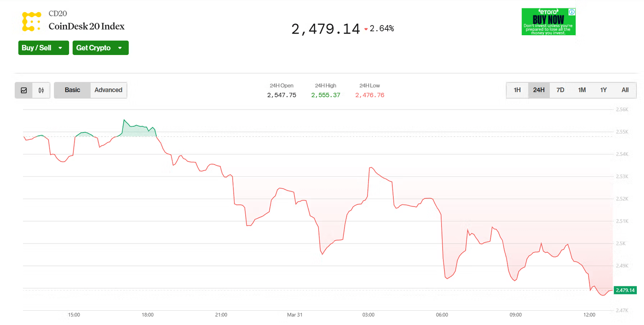
Task: Click the red decline arrow beside 2.64%
Action: [x=366, y=30]
